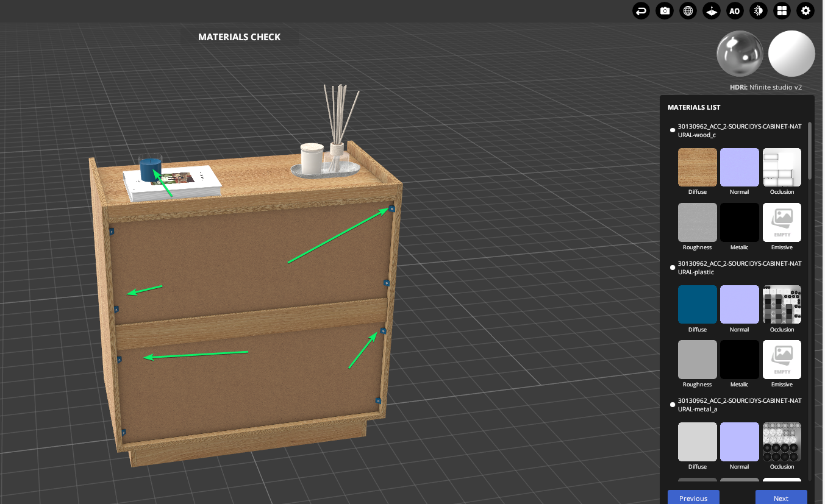This screenshot has width=825, height=504.
Task: Select the plastic material radio dot
Action: pos(673,268)
